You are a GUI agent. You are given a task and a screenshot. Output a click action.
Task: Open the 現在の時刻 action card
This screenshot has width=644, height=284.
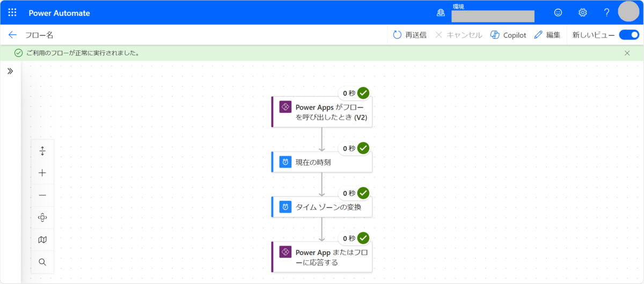[x=321, y=162]
